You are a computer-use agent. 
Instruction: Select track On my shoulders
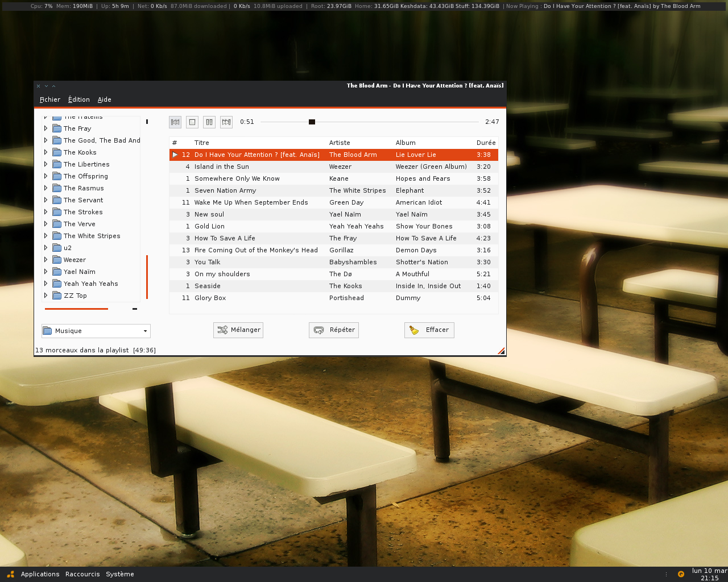pyautogui.click(x=333, y=274)
